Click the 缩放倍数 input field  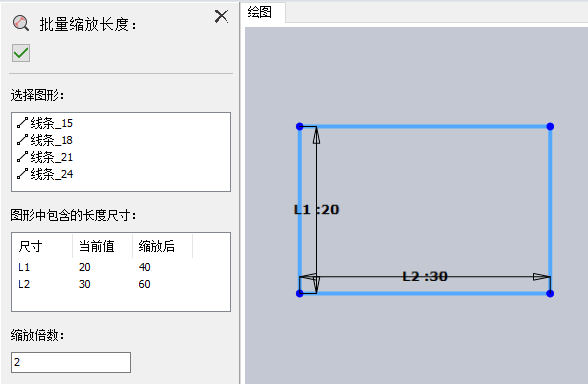[71, 362]
